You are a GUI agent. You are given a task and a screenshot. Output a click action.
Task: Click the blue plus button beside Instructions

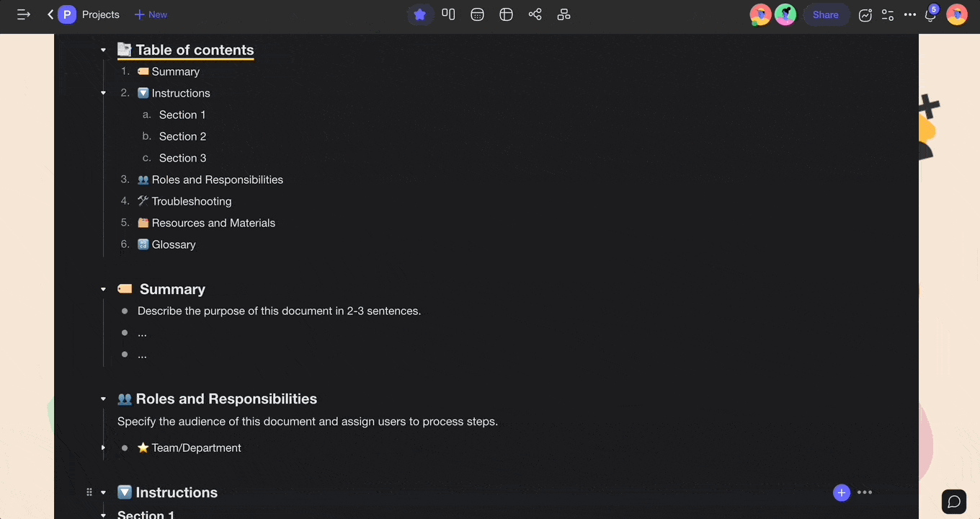tap(841, 492)
